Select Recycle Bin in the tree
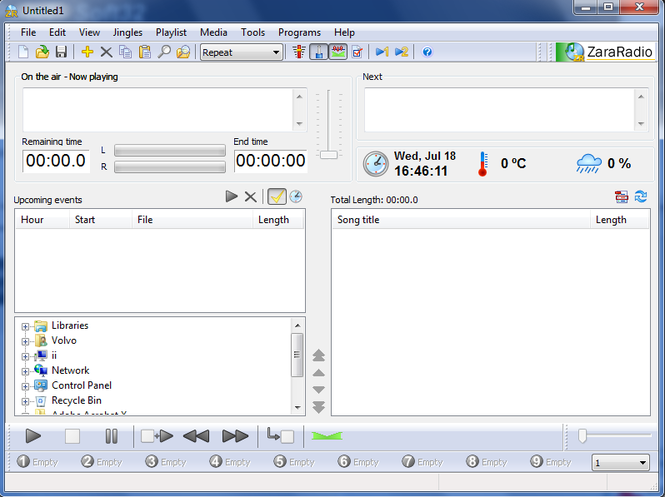The width and height of the screenshot is (665, 497). pyautogui.click(x=76, y=401)
